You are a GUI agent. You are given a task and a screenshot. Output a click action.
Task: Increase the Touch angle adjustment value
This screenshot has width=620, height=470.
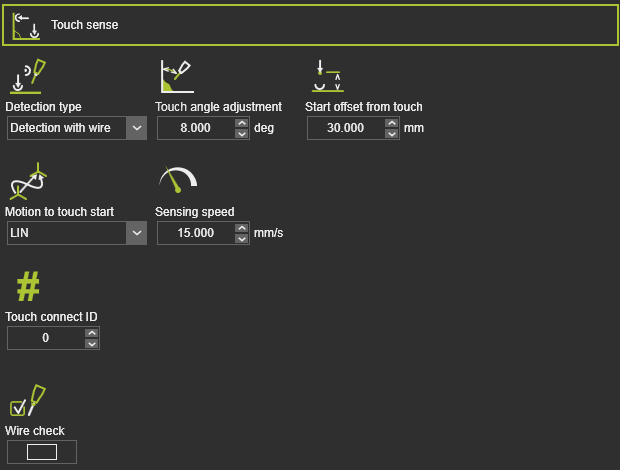241,123
